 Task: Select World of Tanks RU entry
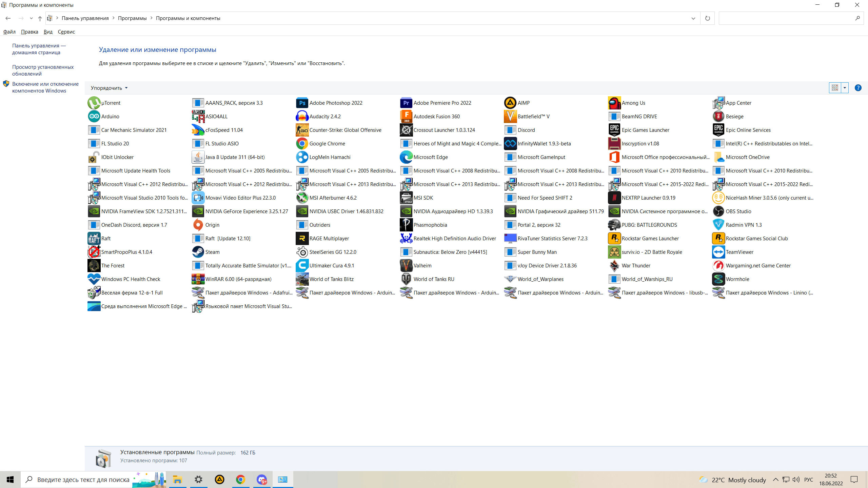427,279
